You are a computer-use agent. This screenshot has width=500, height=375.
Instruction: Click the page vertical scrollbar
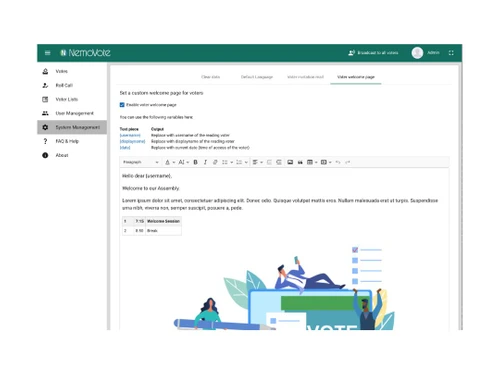(461, 197)
